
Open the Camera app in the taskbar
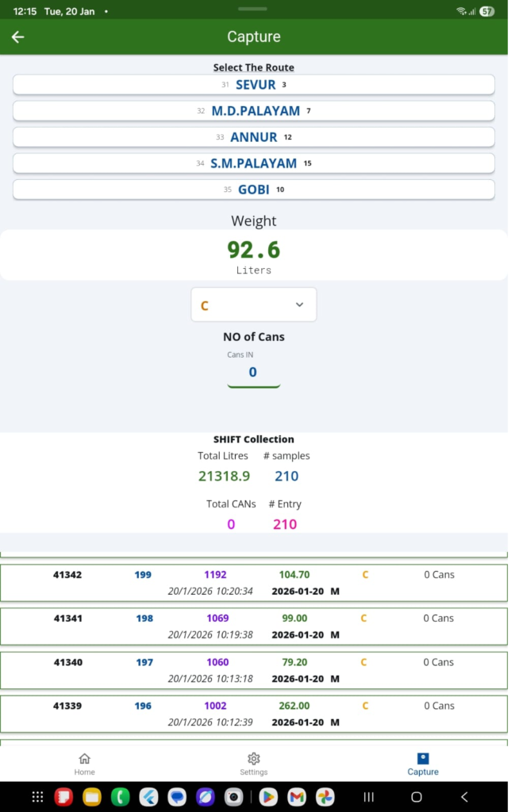click(233, 797)
